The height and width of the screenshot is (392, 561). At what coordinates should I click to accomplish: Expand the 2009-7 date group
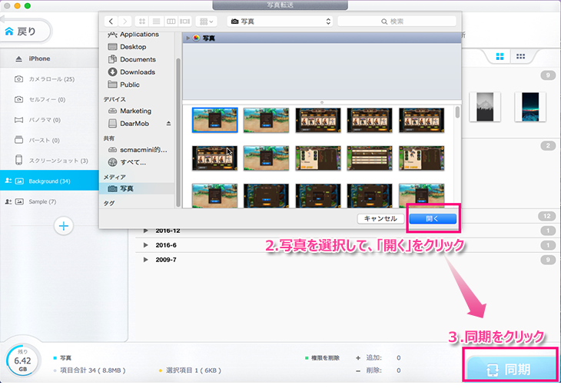(145, 260)
